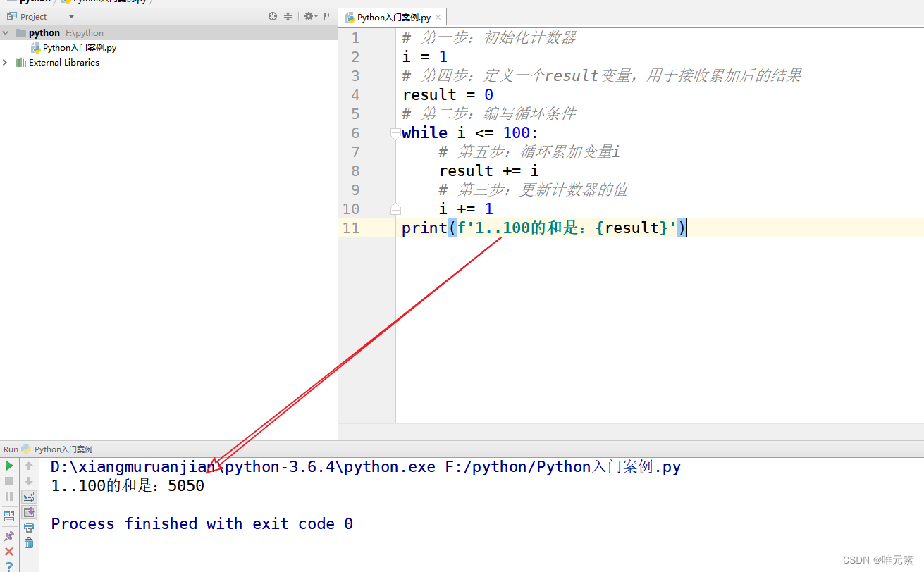
Task: Click on 'i += 1' line
Action: point(466,209)
